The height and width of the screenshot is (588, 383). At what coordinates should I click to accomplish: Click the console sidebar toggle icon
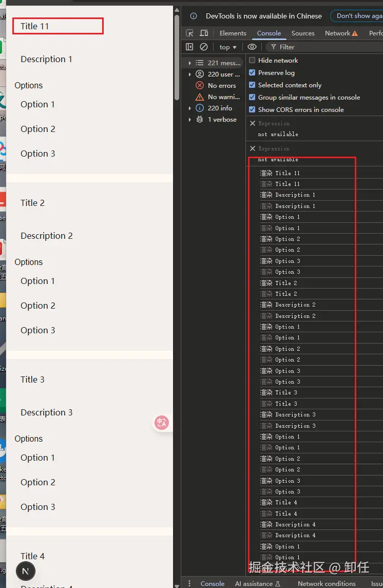click(189, 47)
